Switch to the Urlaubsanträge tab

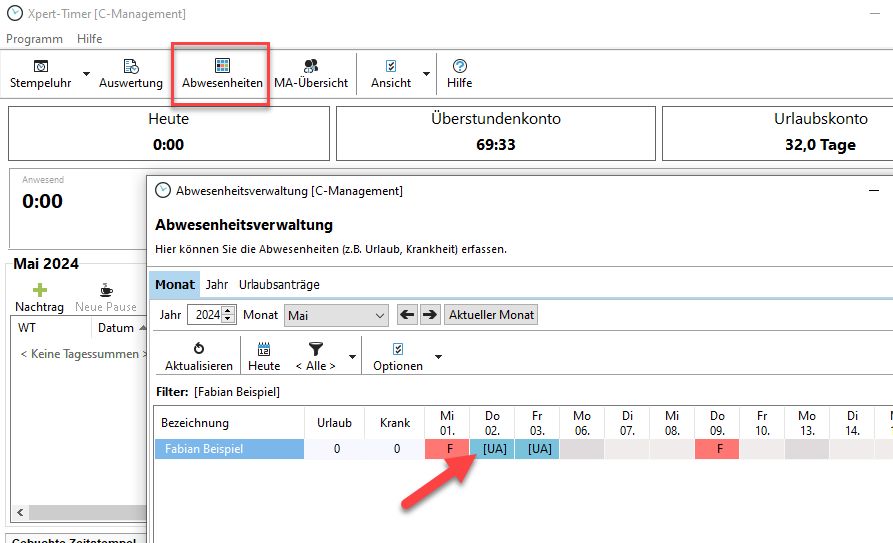[x=279, y=284]
